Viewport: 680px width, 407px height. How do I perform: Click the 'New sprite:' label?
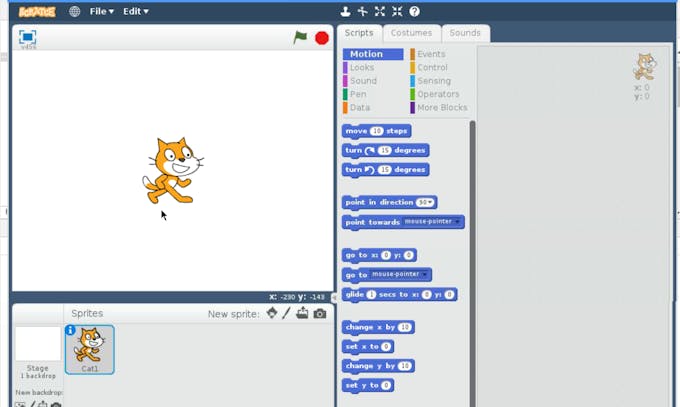pos(234,314)
